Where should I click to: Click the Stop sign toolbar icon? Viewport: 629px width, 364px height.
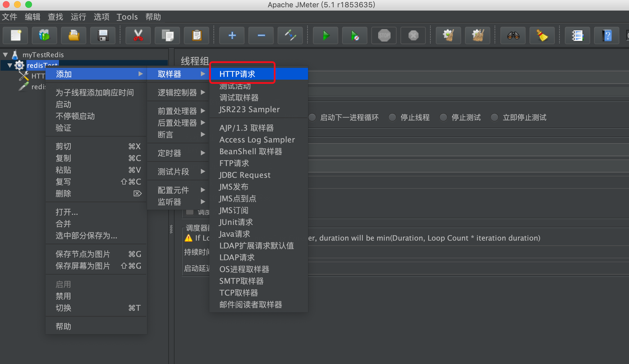(x=384, y=36)
